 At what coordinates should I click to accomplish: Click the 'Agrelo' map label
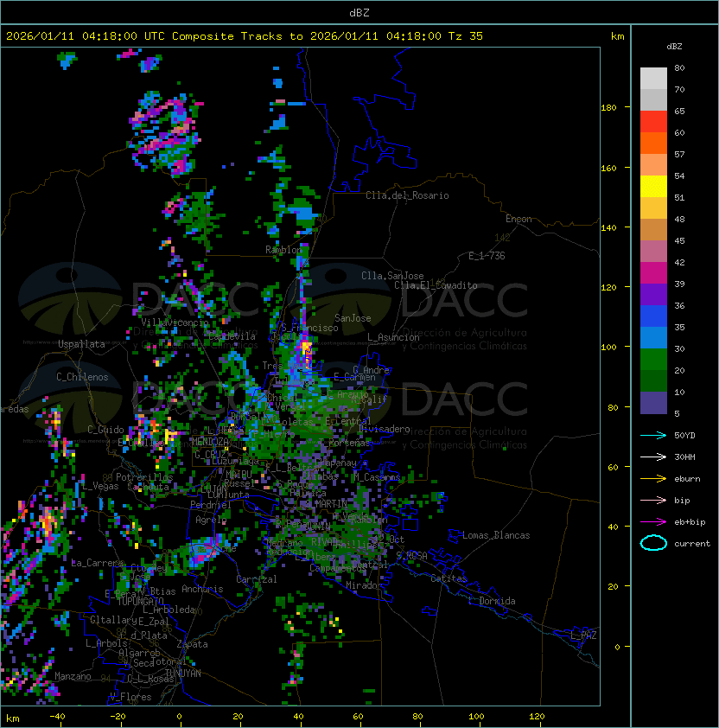[x=211, y=520]
